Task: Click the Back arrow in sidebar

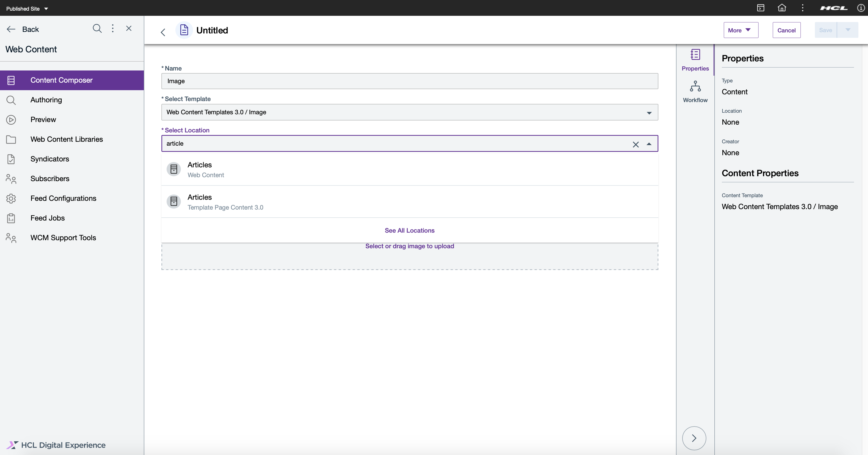Action: coord(11,29)
